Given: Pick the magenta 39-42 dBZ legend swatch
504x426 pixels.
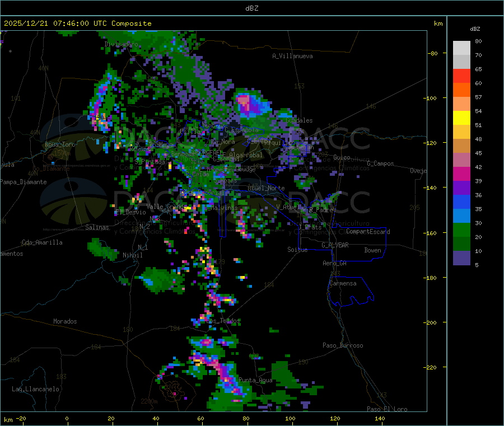Looking at the screenshot, I should click(461, 174).
